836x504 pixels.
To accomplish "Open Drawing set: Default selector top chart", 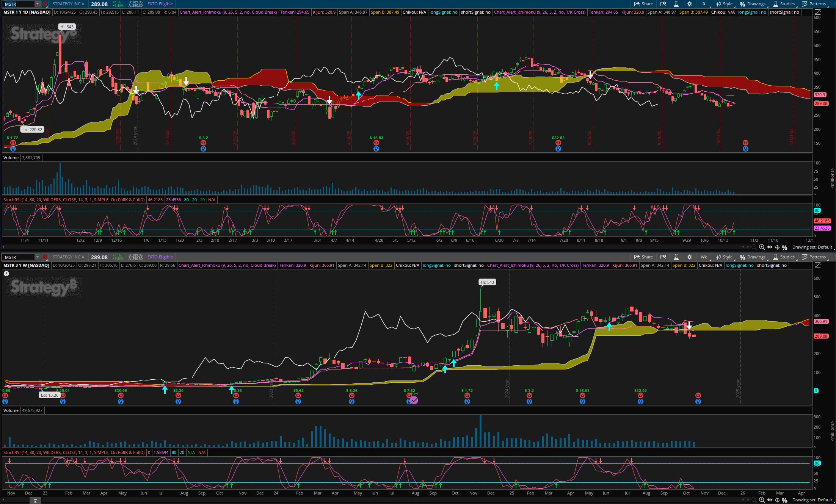I will click(812, 247).
